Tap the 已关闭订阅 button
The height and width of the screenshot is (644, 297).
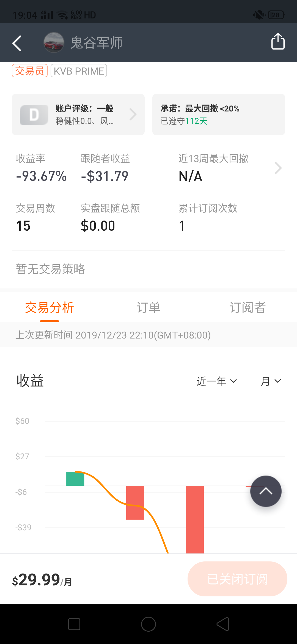tap(237, 579)
